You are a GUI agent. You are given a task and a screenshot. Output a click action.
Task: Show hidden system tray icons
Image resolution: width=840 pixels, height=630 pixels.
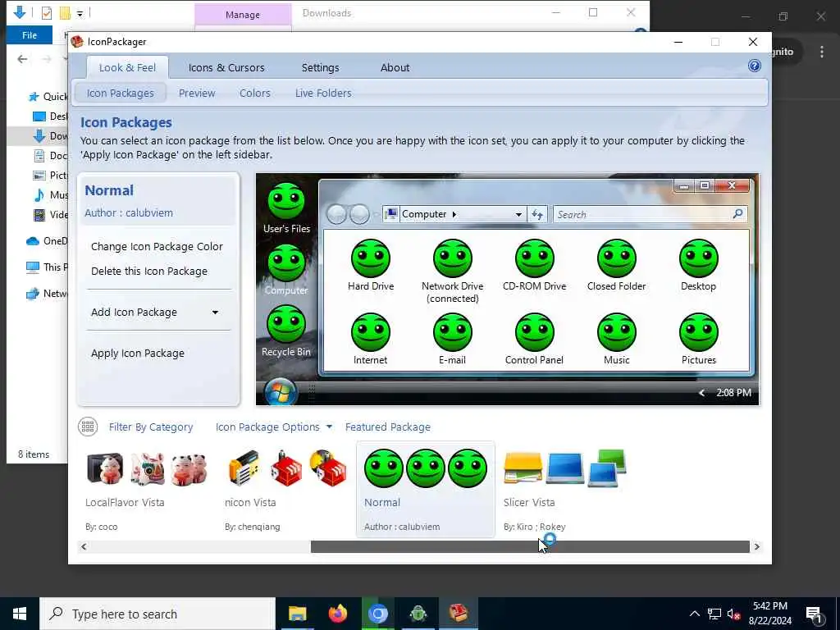[694, 614]
